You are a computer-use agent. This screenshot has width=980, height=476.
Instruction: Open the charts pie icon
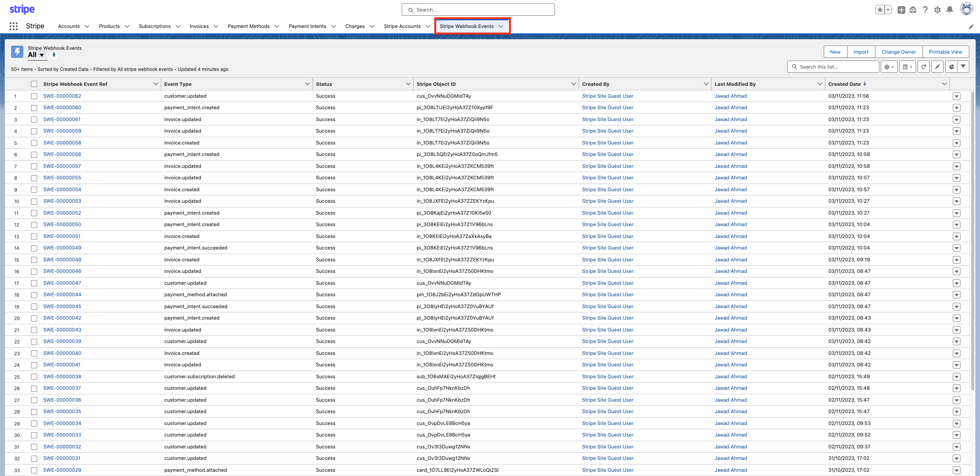pos(951,67)
